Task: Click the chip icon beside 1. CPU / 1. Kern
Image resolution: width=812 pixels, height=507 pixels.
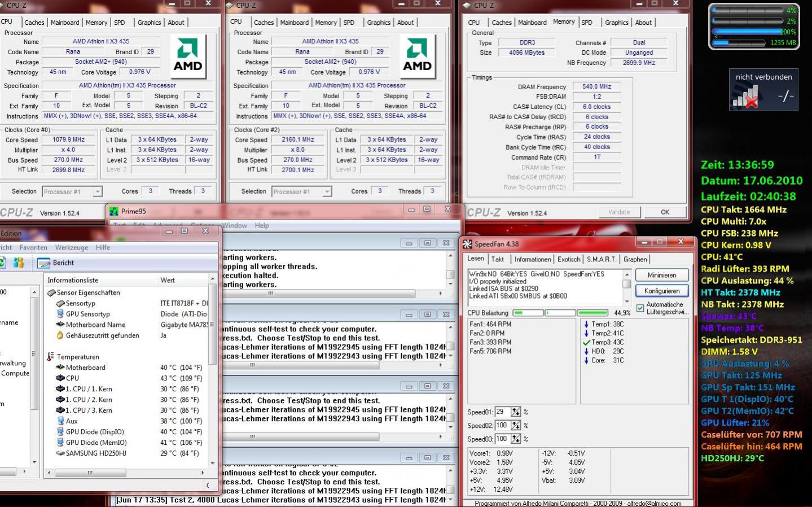Action: [60, 389]
